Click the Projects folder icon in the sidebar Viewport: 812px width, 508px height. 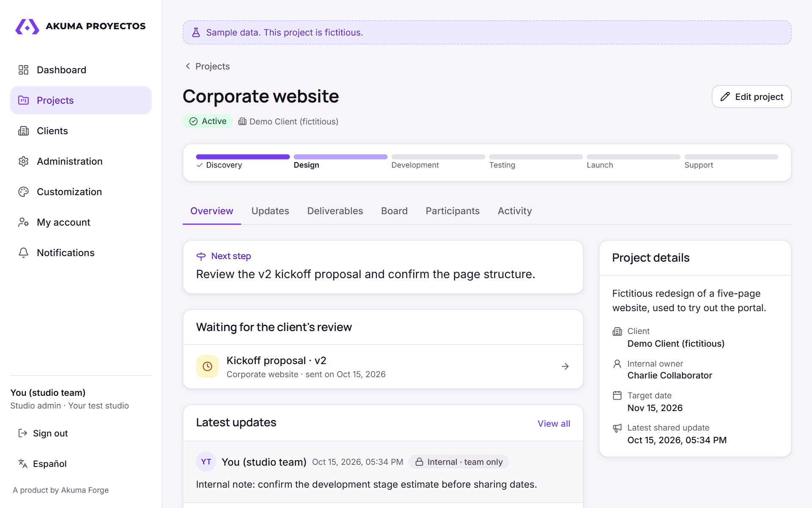tap(23, 100)
